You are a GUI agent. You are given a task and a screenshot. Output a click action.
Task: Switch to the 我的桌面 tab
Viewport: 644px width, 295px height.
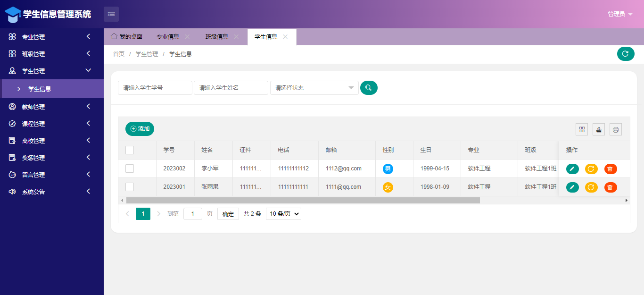click(126, 37)
